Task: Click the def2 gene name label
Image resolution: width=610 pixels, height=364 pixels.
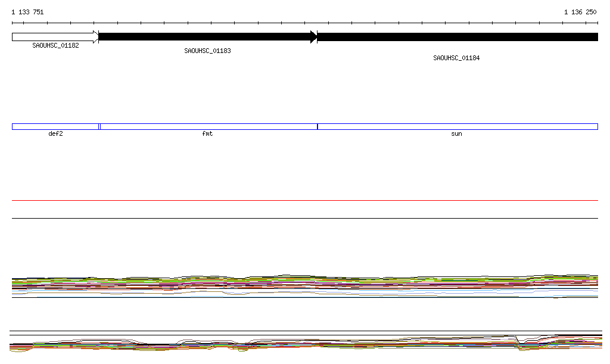Action: [55, 134]
